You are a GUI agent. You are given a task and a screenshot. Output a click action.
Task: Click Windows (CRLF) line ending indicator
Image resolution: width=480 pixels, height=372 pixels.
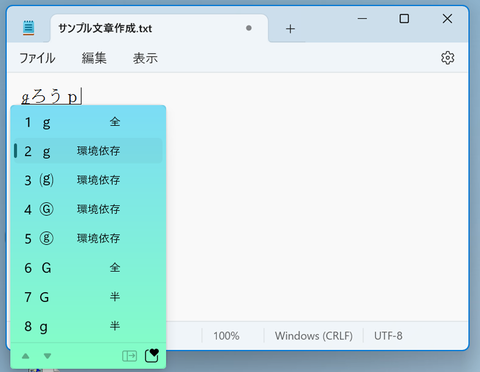pos(314,336)
